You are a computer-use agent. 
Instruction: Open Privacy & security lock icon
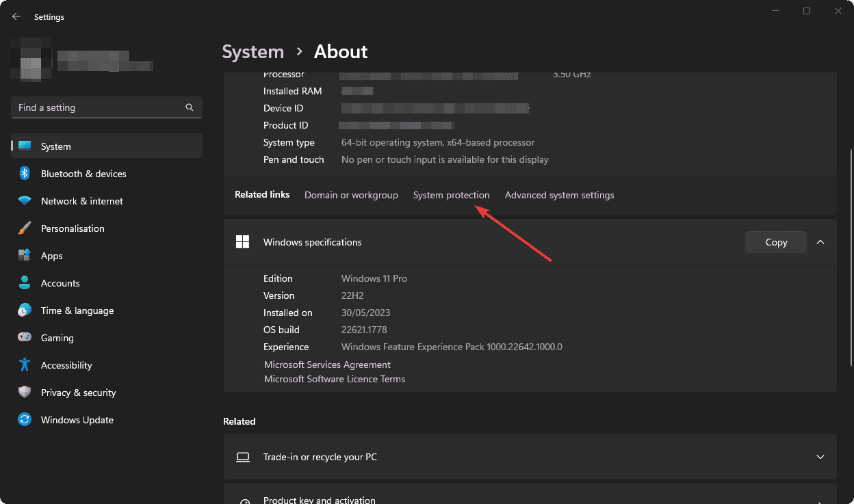coord(25,392)
